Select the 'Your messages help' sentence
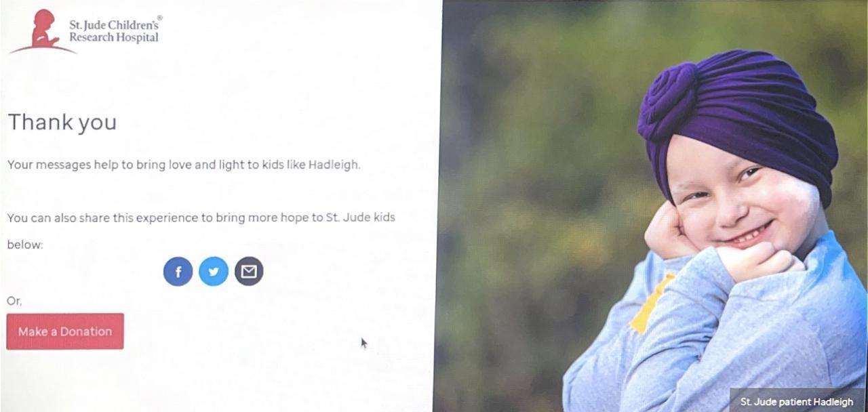Screen dimensions: 868x412 pyautogui.click(x=184, y=165)
